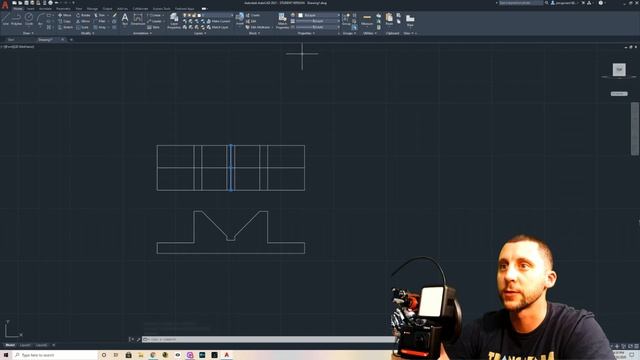Select the Circle tool
640x360 pixels.
click(29, 19)
